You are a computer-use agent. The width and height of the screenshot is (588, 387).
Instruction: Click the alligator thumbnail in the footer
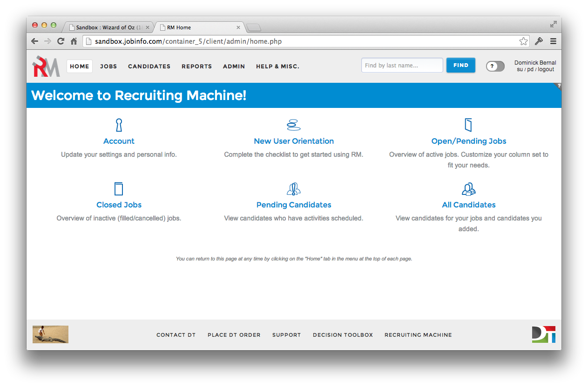point(50,334)
